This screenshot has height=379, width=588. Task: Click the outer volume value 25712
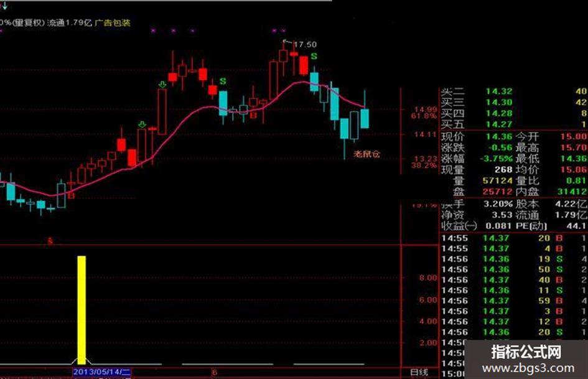[498, 192]
